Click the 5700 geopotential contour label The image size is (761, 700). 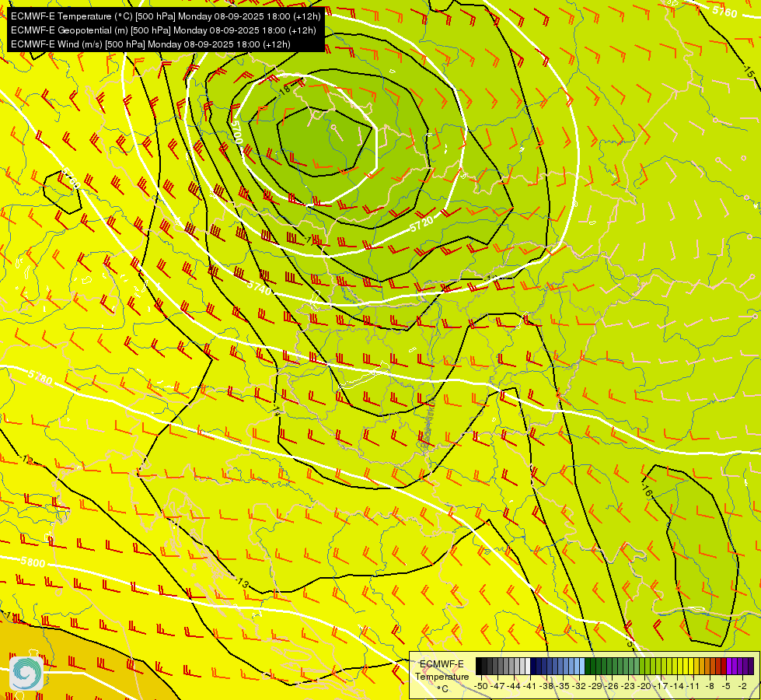click(236, 131)
